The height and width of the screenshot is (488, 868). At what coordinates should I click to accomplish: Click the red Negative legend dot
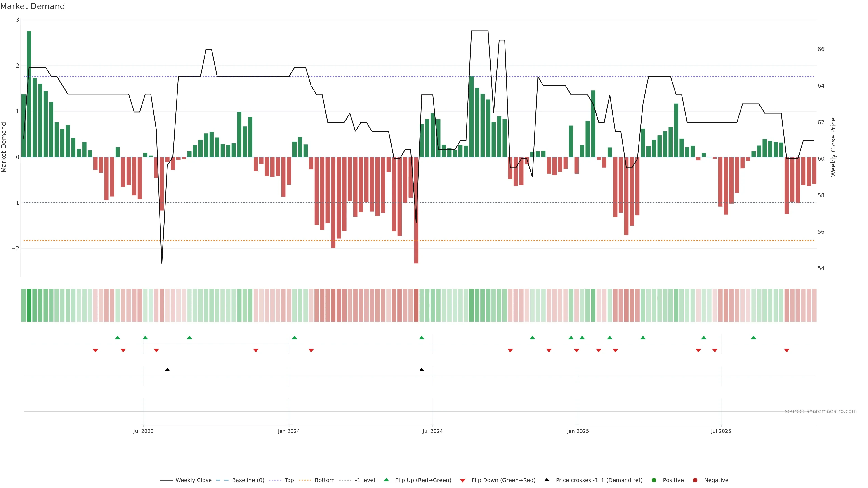pos(695,480)
